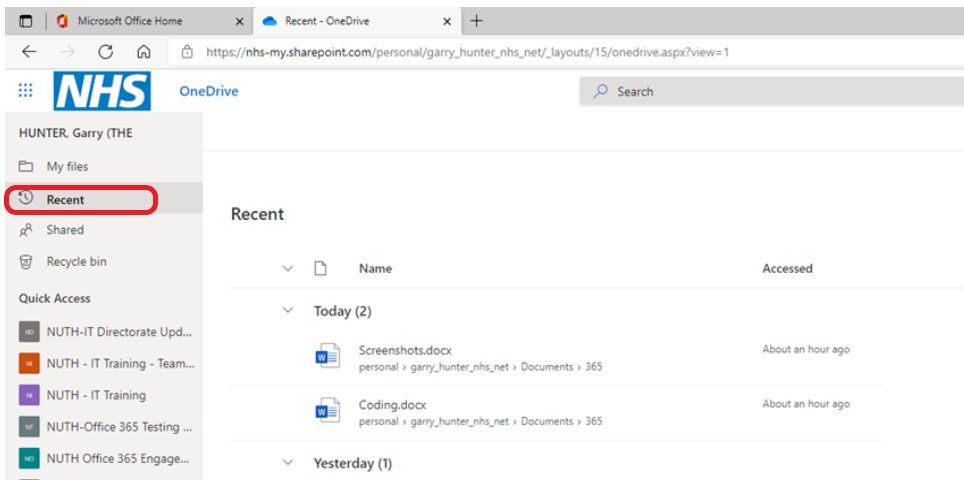Go back in browser
This screenshot has width=964, height=480.
29,52
